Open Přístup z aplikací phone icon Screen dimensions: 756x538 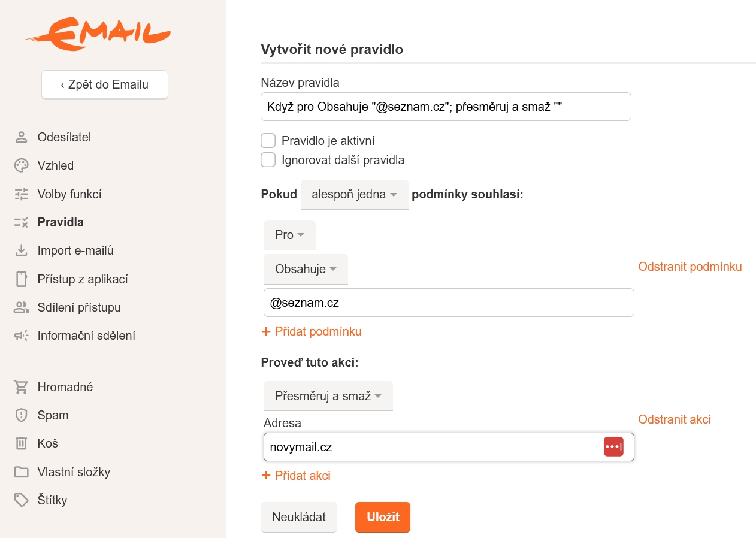22,279
